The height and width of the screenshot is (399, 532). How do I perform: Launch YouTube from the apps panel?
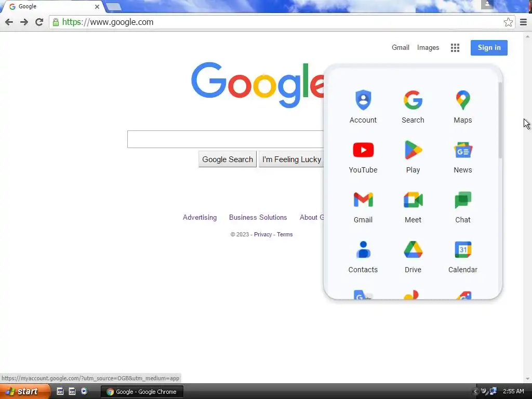pos(363,157)
